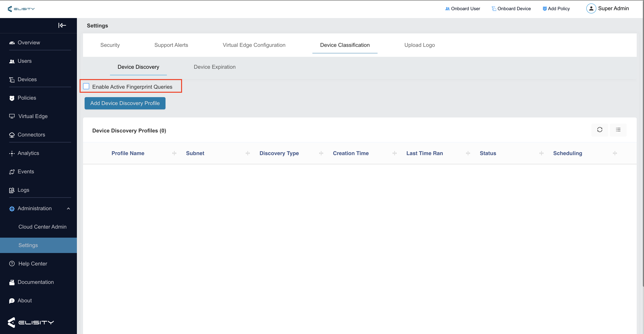Click the Policies shield icon
Viewport: 644px width, 334px height.
click(x=12, y=98)
